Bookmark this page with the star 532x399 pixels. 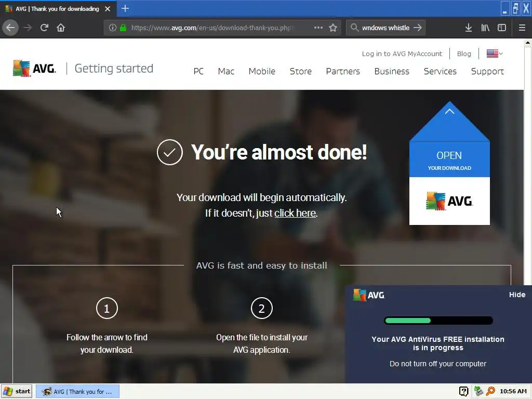pyautogui.click(x=333, y=28)
